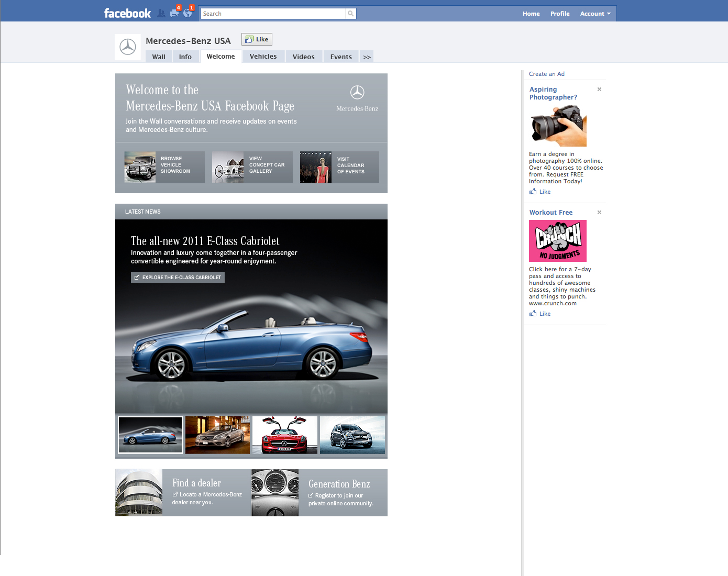Open friend requests icon in top bar
Image resolution: width=728 pixels, height=576 pixels.
pos(161,13)
